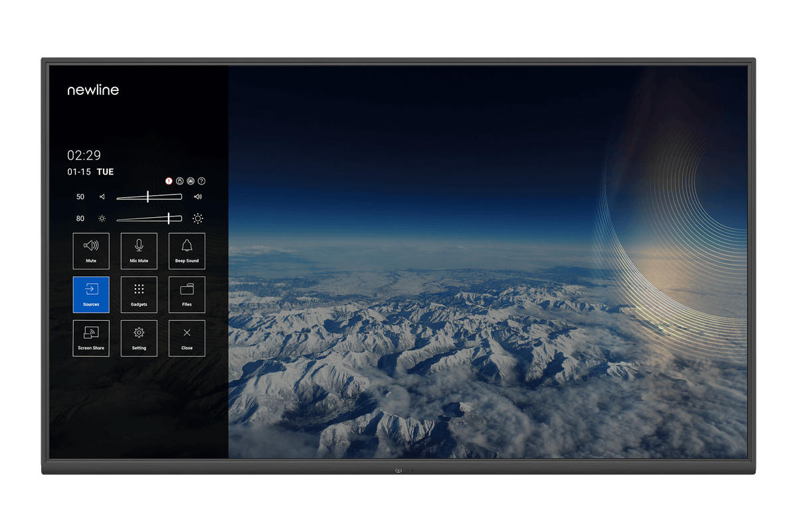
Task: Adjust the volume slider set to 50
Action: coord(149,197)
